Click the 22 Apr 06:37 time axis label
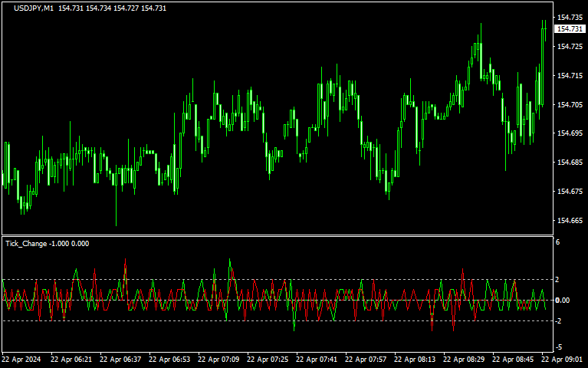The width and height of the screenshot is (588, 368). point(120,360)
